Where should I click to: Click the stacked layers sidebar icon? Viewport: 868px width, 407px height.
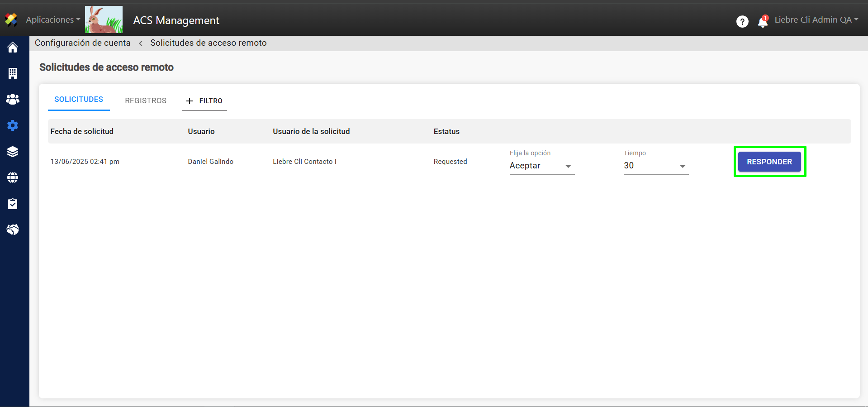click(x=13, y=152)
